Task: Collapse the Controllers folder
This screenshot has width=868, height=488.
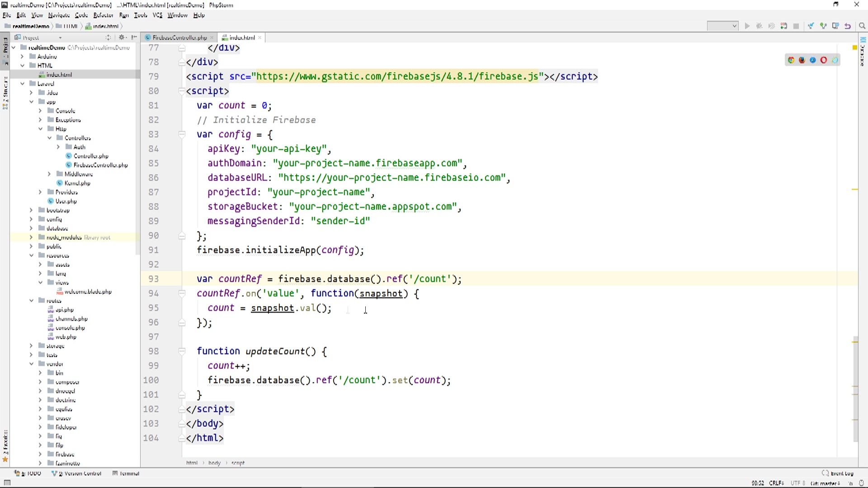Action: coord(49,138)
